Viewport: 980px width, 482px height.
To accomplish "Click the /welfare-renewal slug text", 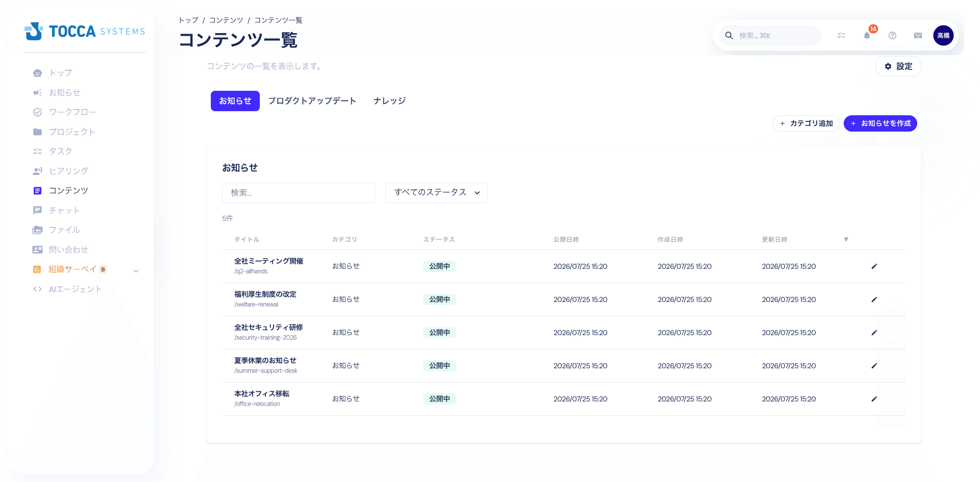I will 256,305.
